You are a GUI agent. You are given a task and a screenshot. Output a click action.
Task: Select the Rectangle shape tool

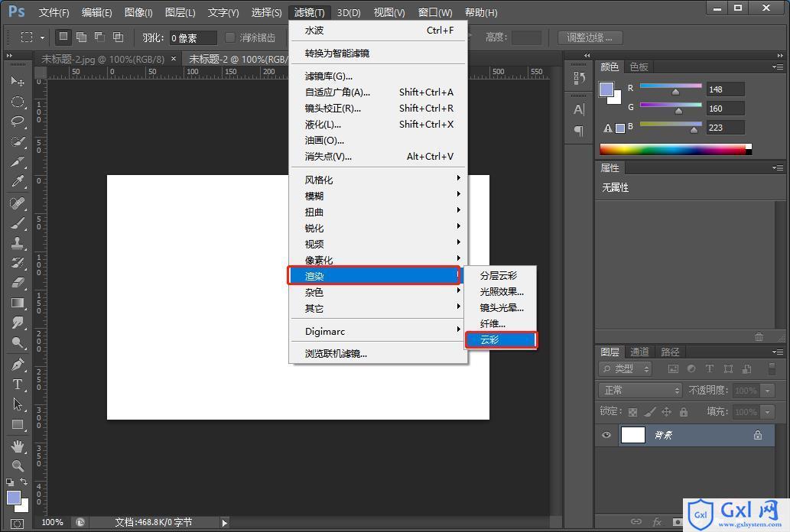17,424
